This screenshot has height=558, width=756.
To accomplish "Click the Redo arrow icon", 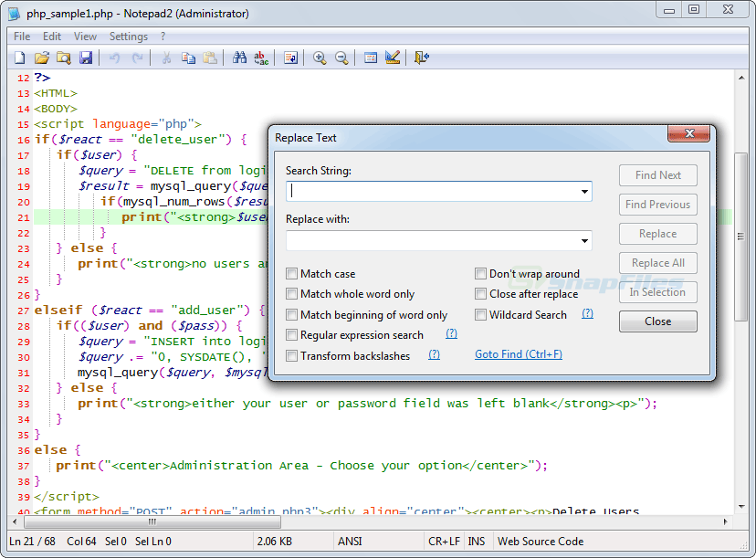I will click(137, 58).
